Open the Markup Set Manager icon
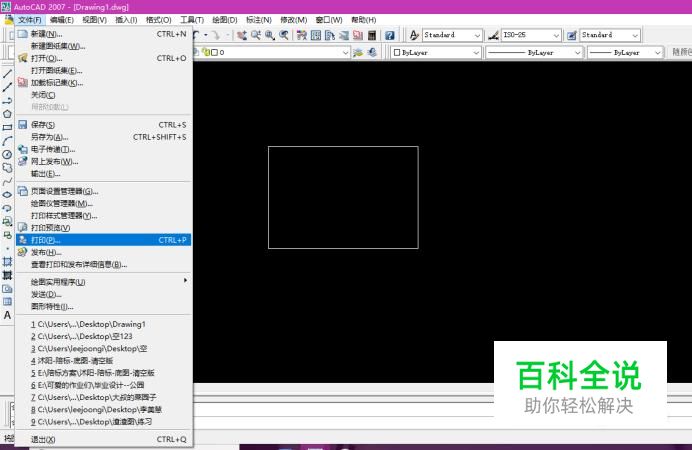 tap(358, 35)
